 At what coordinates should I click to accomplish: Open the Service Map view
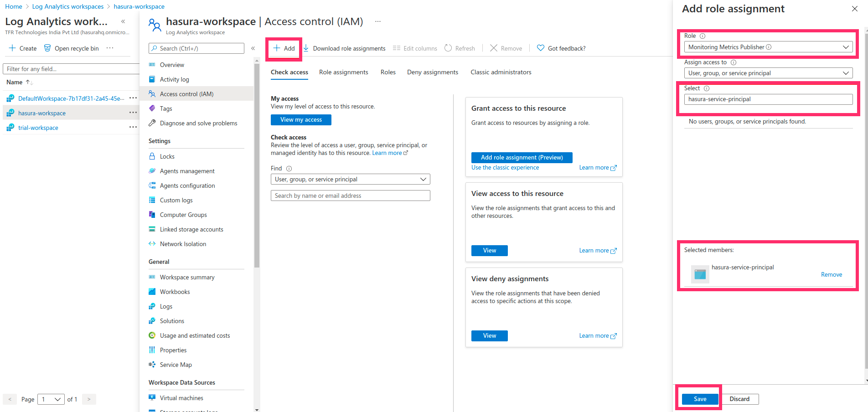click(175, 364)
